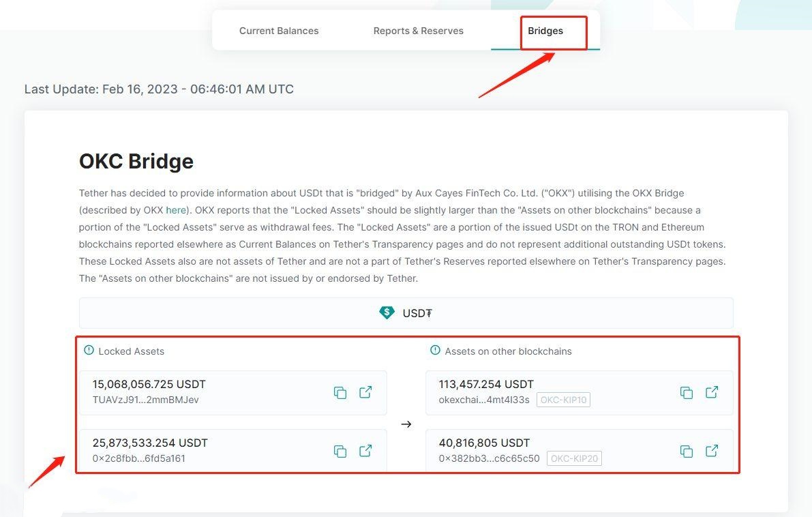The image size is (812, 517).
Task: Select the USDT token selector bar
Action: (x=406, y=313)
